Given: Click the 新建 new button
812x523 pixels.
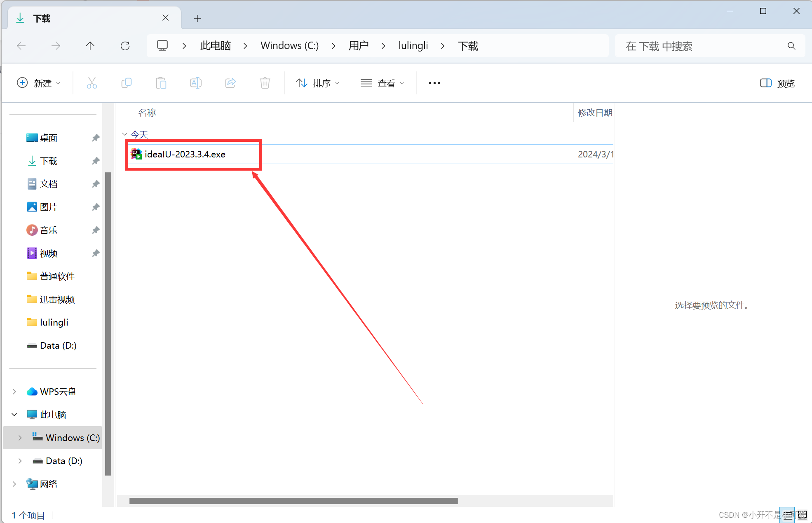Looking at the screenshot, I should click(39, 83).
